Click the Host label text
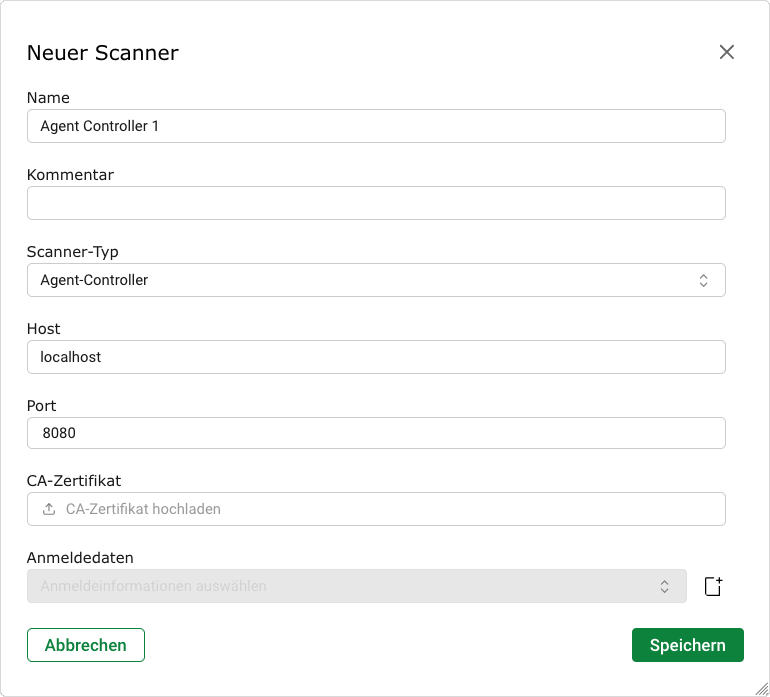 (44, 329)
